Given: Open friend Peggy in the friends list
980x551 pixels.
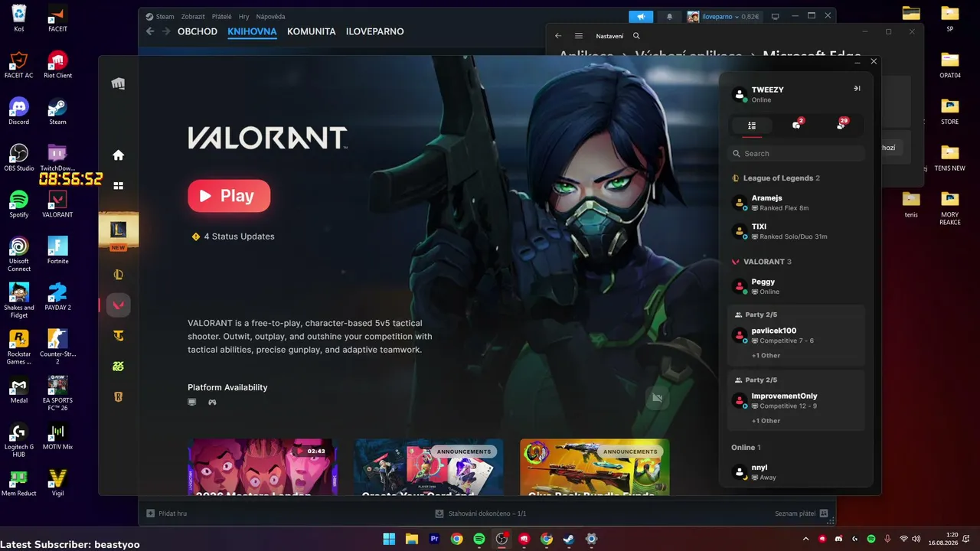Looking at the screenshot, I should tap(796, 286).
